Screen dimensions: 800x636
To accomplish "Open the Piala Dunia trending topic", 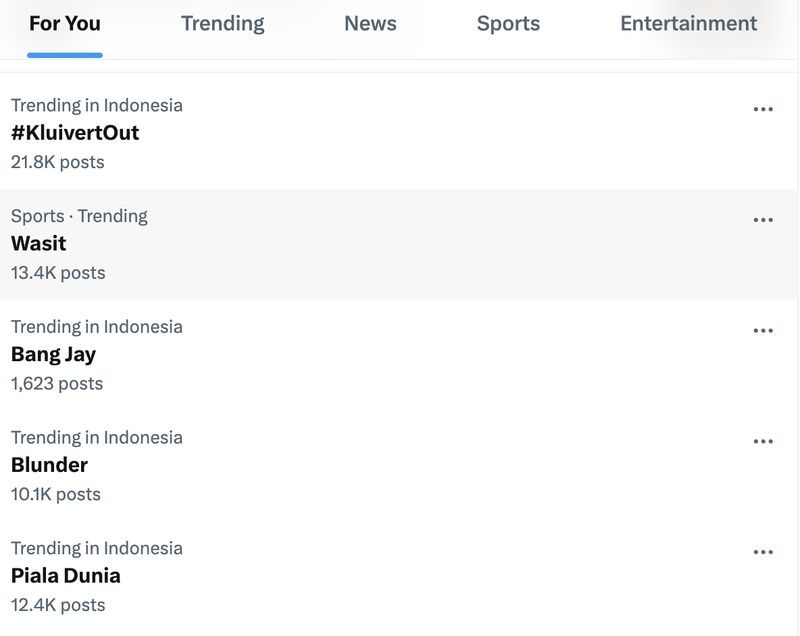I will point(66,576).
